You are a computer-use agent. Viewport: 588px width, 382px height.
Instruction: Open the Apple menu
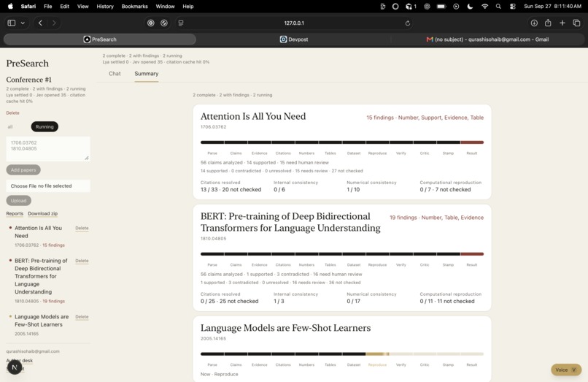point(10,6)
